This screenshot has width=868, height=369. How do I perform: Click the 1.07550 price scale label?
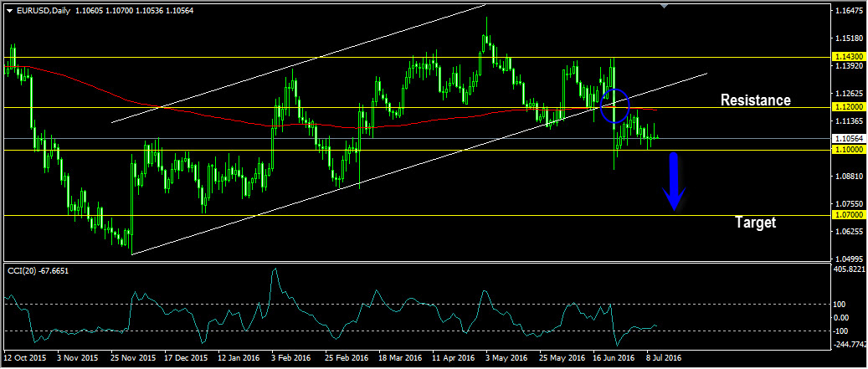point(850,203)
